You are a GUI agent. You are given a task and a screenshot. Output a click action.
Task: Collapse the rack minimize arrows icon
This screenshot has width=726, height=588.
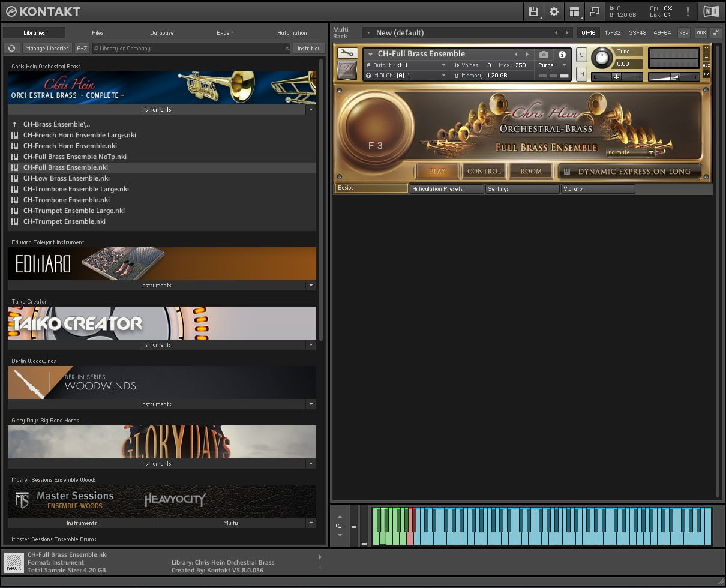(x=716, y=33)
